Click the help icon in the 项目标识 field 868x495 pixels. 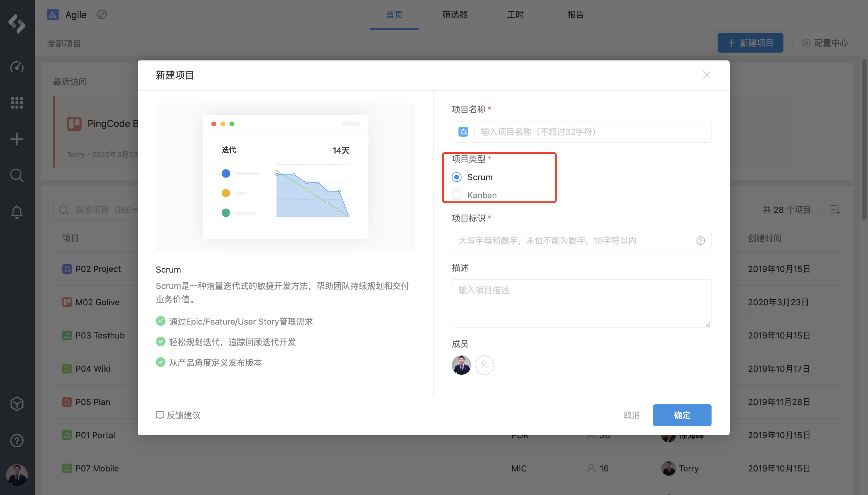click(x=700, y=241)
